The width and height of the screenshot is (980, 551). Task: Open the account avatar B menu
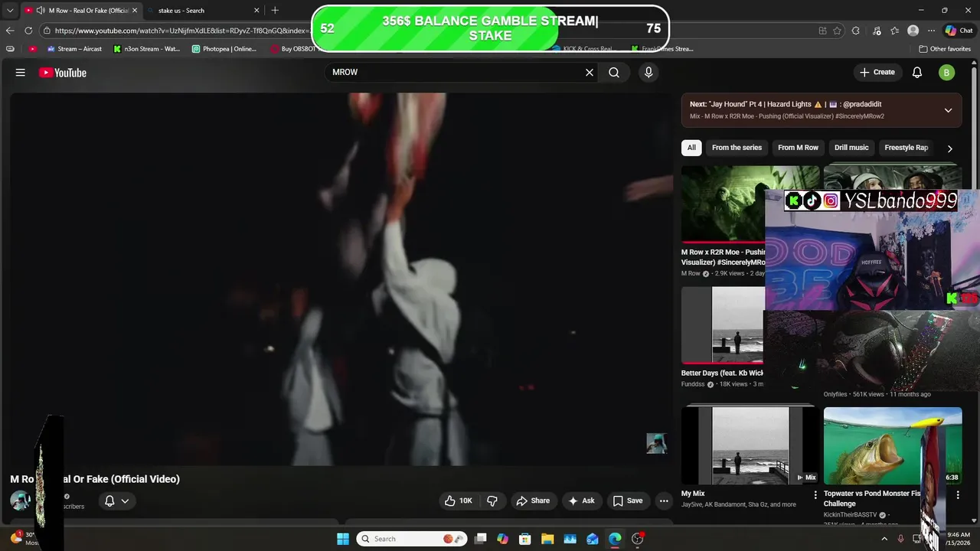tap(947, 73)
